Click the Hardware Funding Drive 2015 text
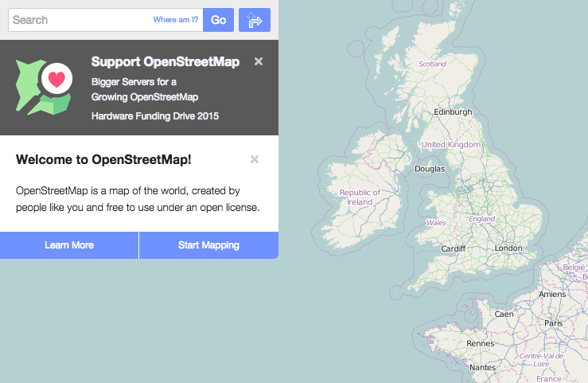The width and height of the screenshot is (588, 383). (x=154, y=115)
